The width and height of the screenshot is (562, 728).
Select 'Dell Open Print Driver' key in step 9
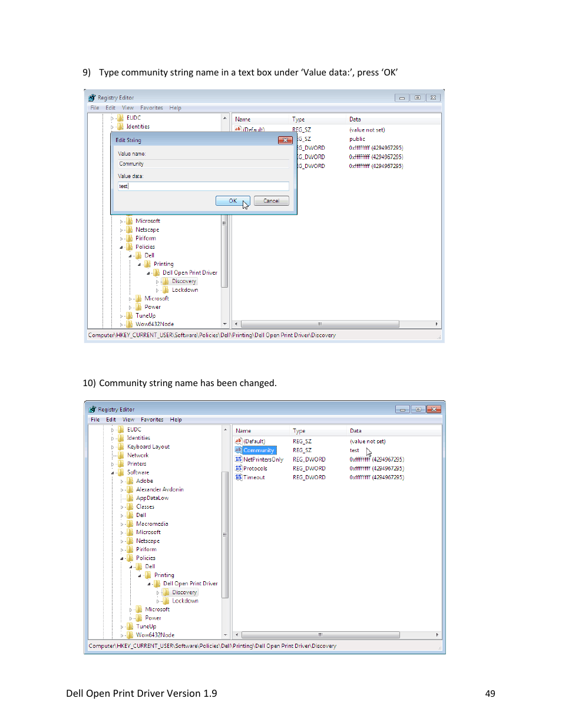coord(190,273)
